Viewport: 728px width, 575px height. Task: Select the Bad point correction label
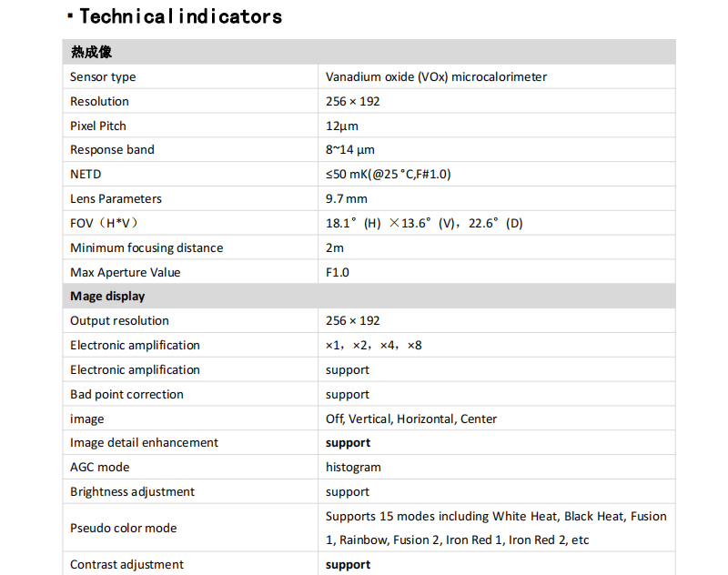(126, 395)
